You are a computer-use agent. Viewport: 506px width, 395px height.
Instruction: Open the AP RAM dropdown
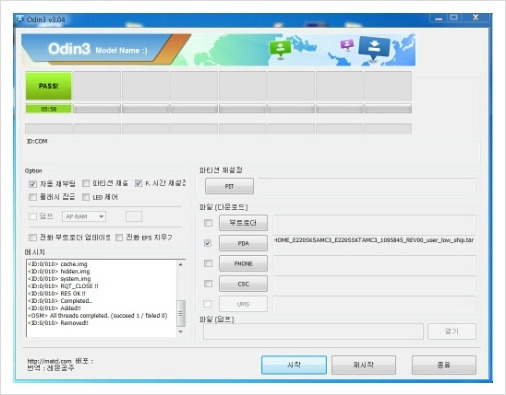coord(84,217)
